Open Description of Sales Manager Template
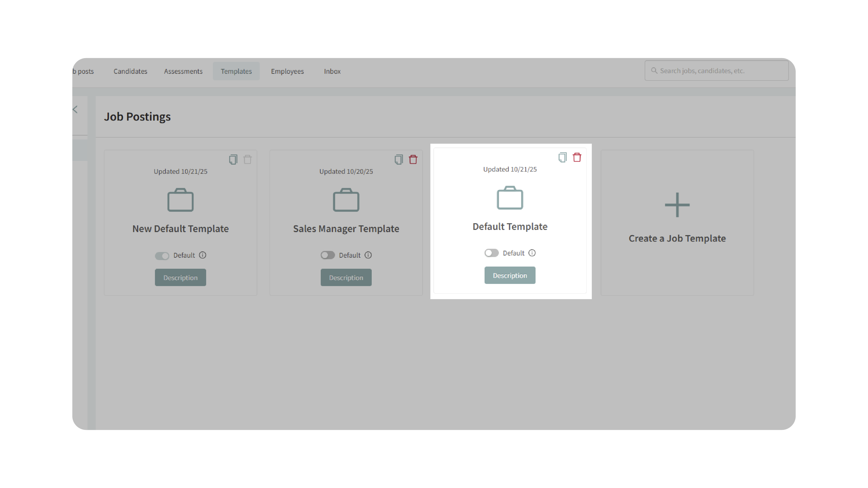The width and height of the screenshot is (868, 488). pos(346,278)
